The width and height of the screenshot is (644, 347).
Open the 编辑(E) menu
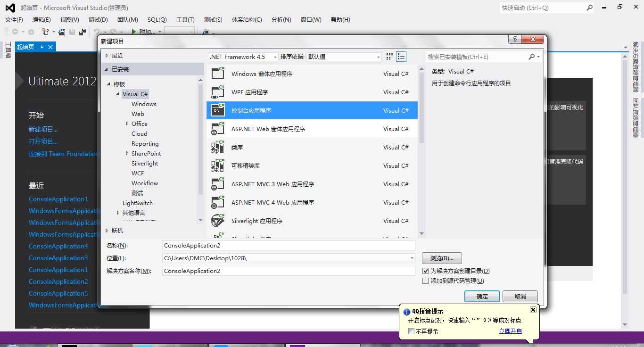coord(41,20)
